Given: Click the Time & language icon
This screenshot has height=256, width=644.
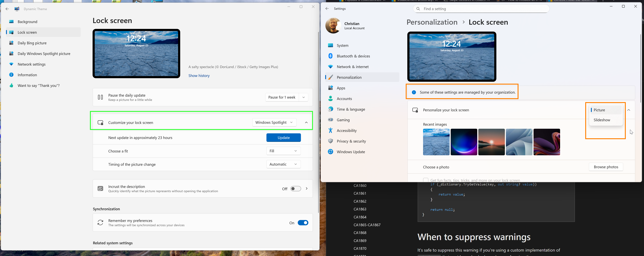Looking at the screenshot, I should pos(330,109).
